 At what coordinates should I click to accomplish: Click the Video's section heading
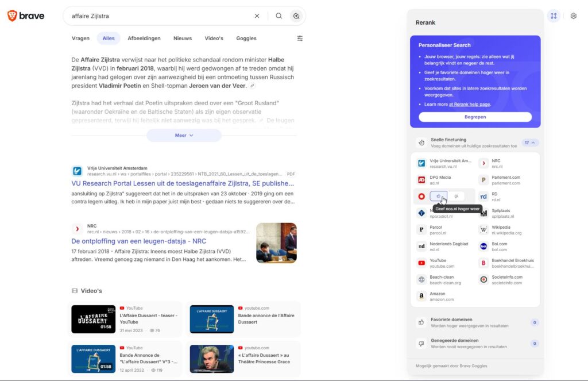(x=91, y=291)
